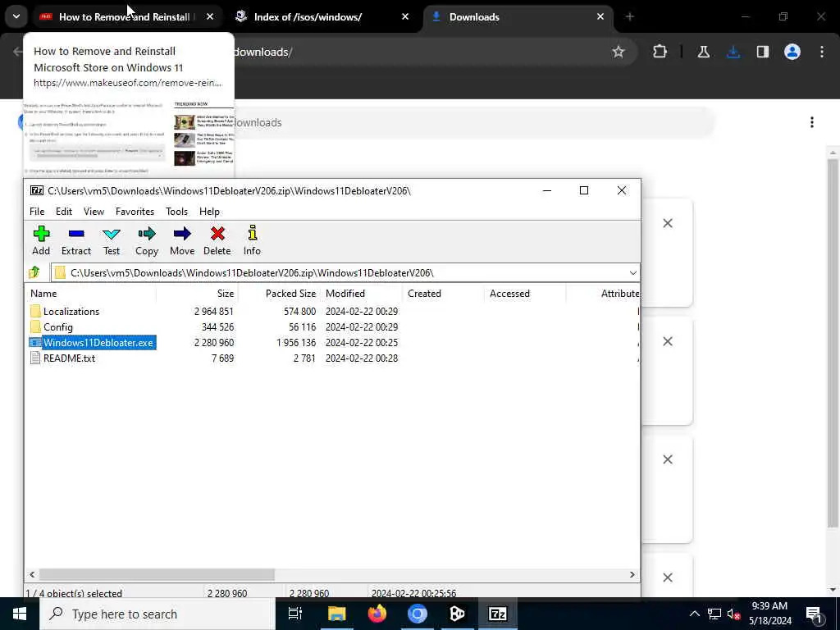Switch to Chrome in the taskbar
The width and height of the screenshot is (840, 630).
point(418,614)
